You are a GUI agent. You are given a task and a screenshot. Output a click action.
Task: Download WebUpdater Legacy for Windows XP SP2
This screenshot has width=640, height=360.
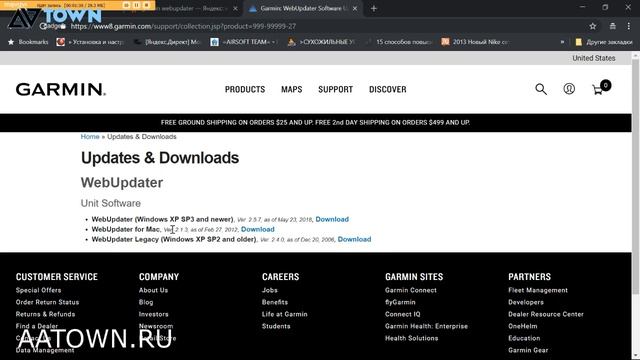(x=354, y=239)
